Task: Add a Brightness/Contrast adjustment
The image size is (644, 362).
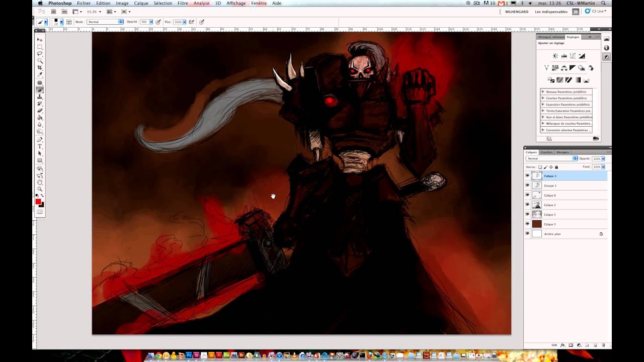Action: tap(555, 56)
